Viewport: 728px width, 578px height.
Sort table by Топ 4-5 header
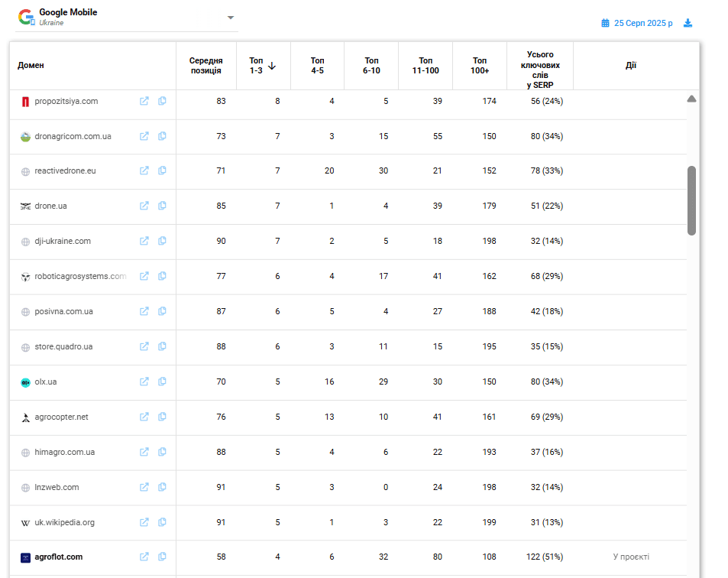(x=318, y=66)
